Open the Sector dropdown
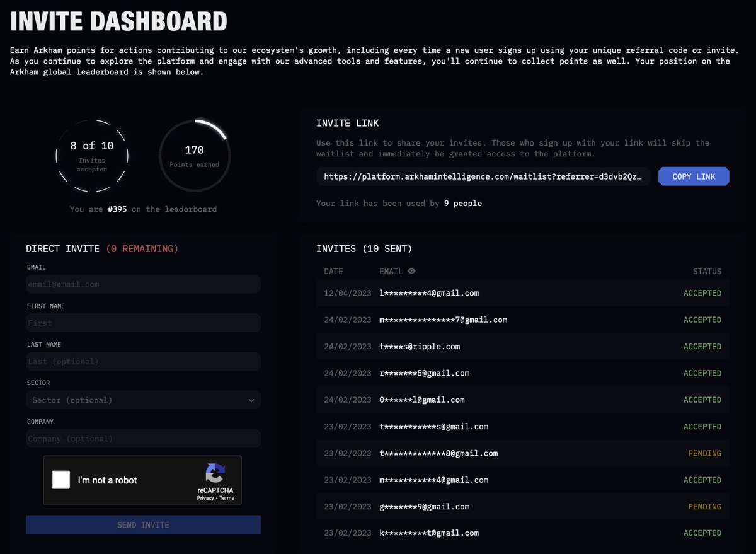The height and width of the screenshot is (554, 756). pos(143,400)
